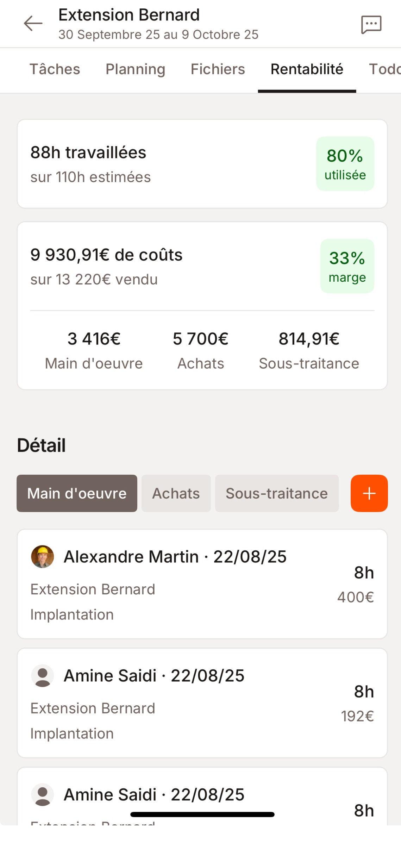This screenshot has height=868, width=401.
Task: Open the partially visible Todo tab
Action: (x=384, y=69)
